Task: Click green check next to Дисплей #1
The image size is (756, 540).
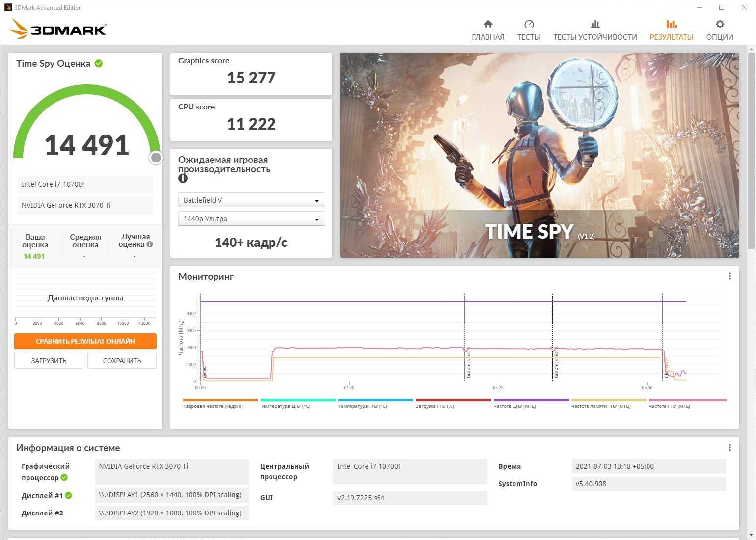Action: (x=69, y=496)
